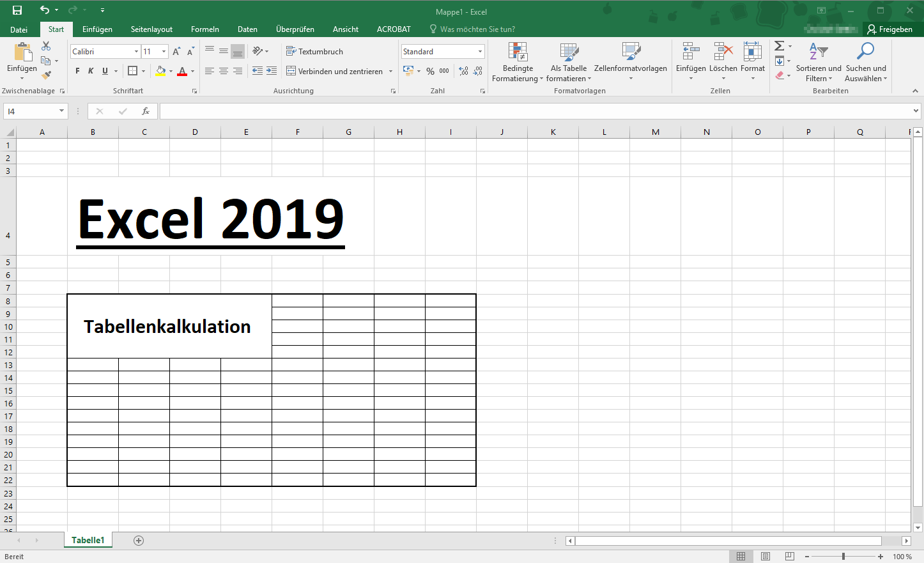Toggle align left horizontal alignment

tap(210, 71)
